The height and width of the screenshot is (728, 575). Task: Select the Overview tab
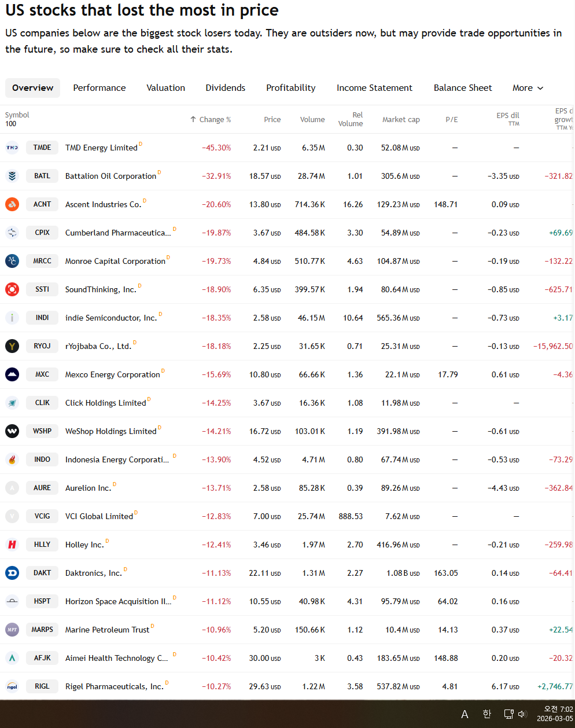[33, 88]
